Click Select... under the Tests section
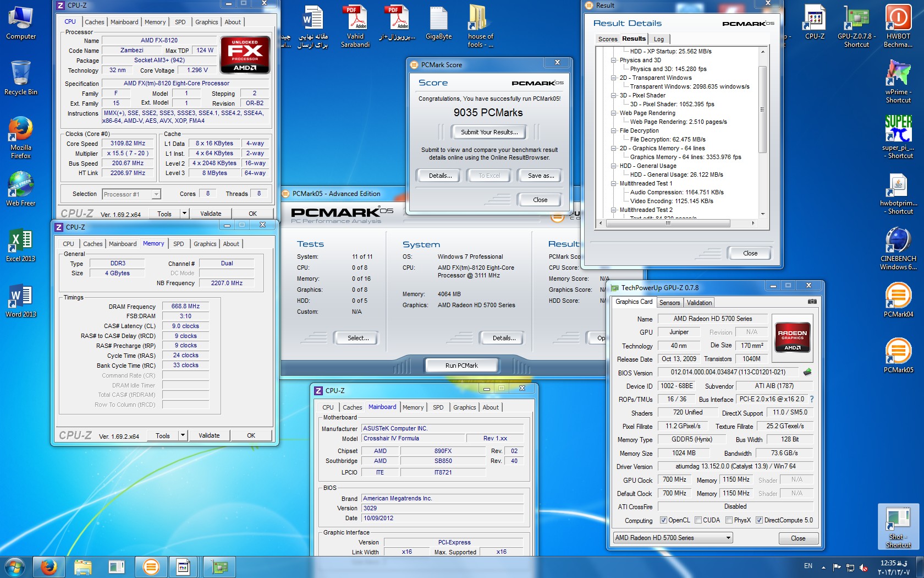924x578 pixels. (x=358, y=338)
